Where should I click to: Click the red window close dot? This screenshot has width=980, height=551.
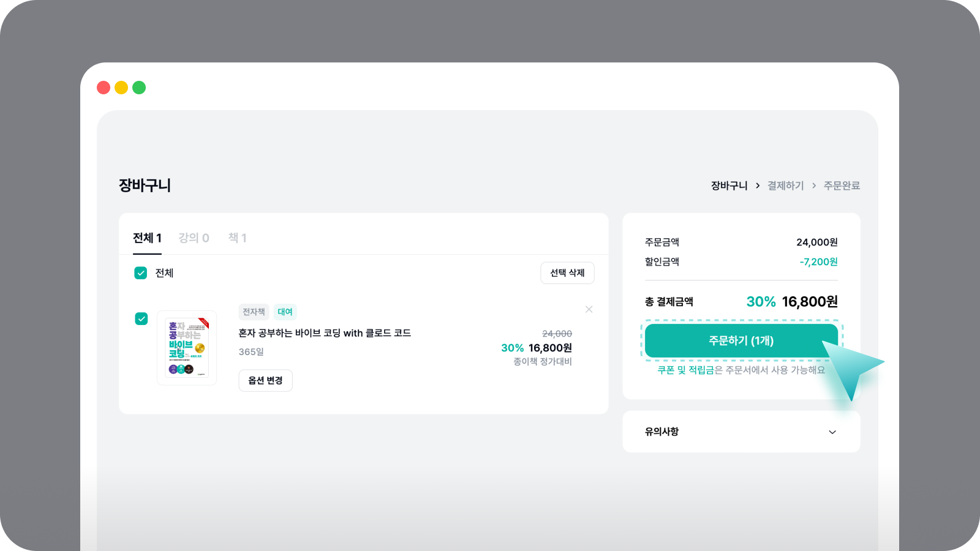point(104,88)
